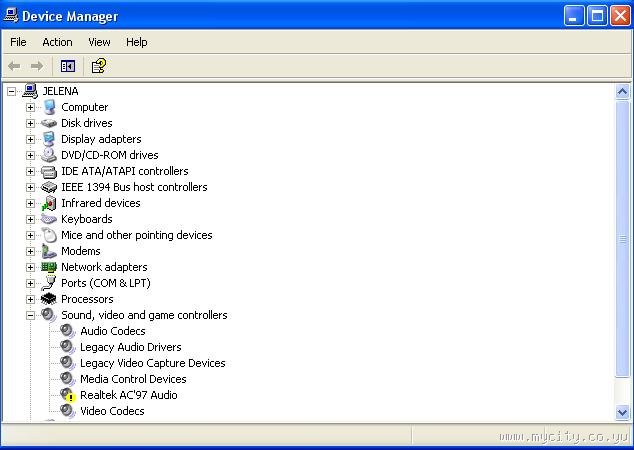Screen dimensions: 634x450
Task: Click the Audio Codecs speaker icon
Action: click(68, 331)
